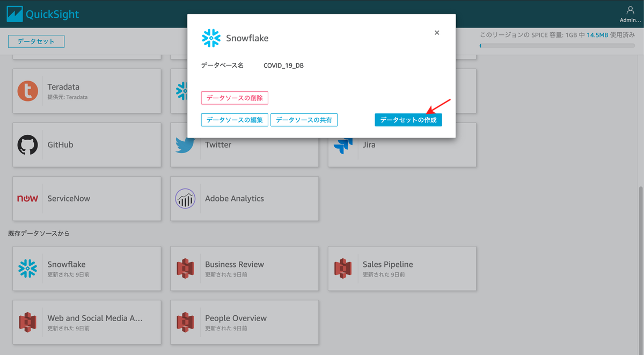Click the データベース名 label
The height and width of the screenshot is (355, 644).
coord(222,66)
